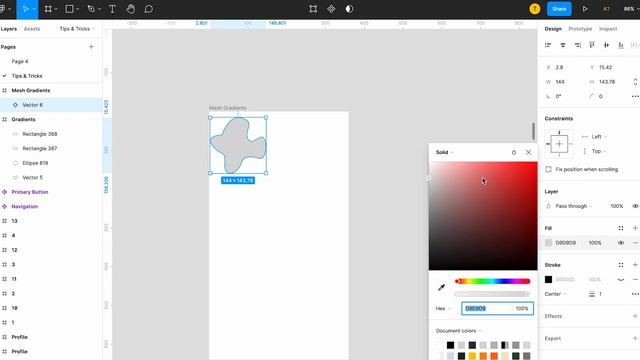The height and width of the screenshot is (360, 640).
Task: Add an effect with plus
Action: (635, 316)
